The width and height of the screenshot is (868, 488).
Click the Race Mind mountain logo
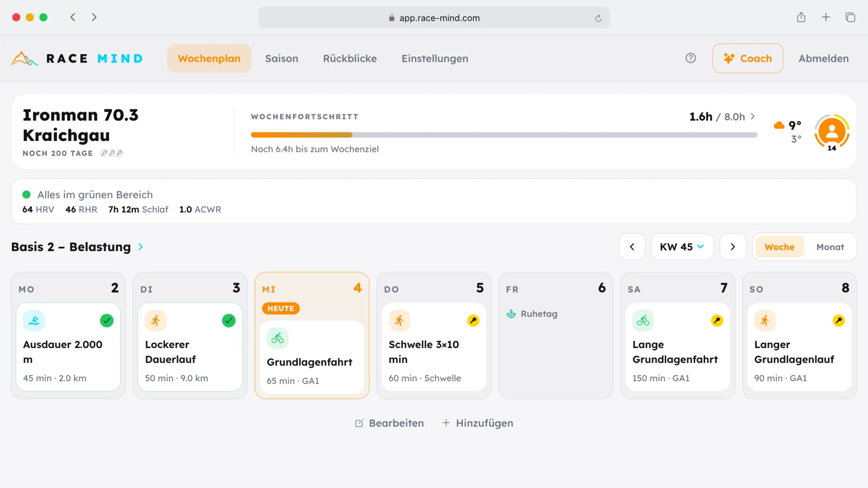click(24, 58)
